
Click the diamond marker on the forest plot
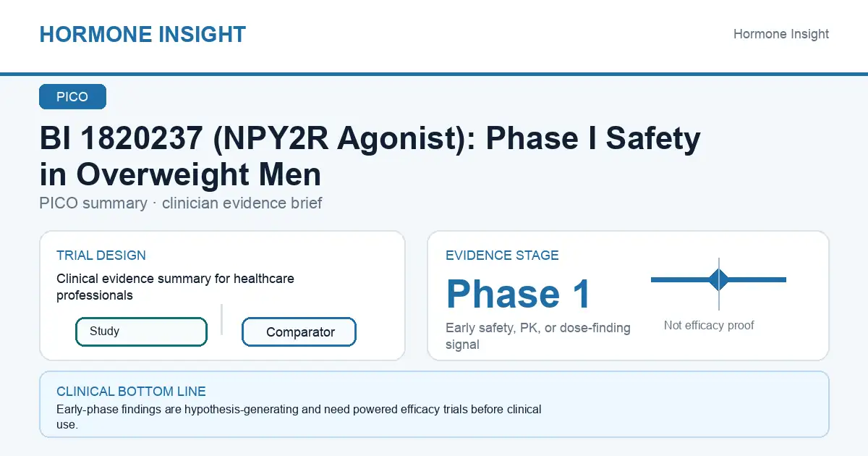(719, 279)
